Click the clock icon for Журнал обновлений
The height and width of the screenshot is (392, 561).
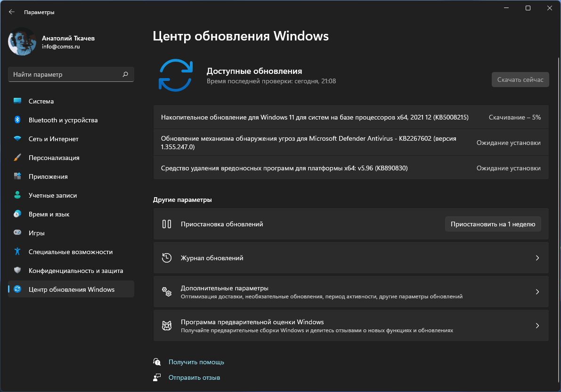(166, 258)
